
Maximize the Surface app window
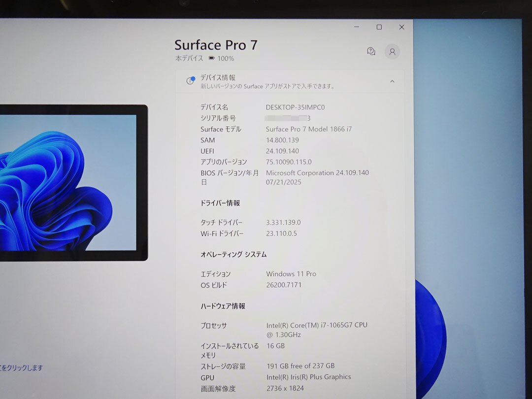pyautogui.click(x=379, y=27)
